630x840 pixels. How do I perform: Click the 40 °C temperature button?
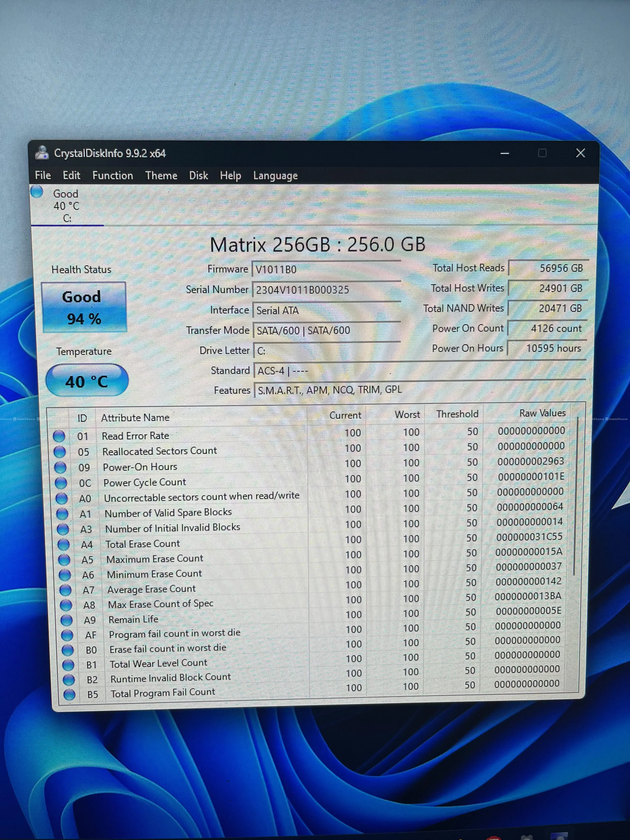coord(87,380)
